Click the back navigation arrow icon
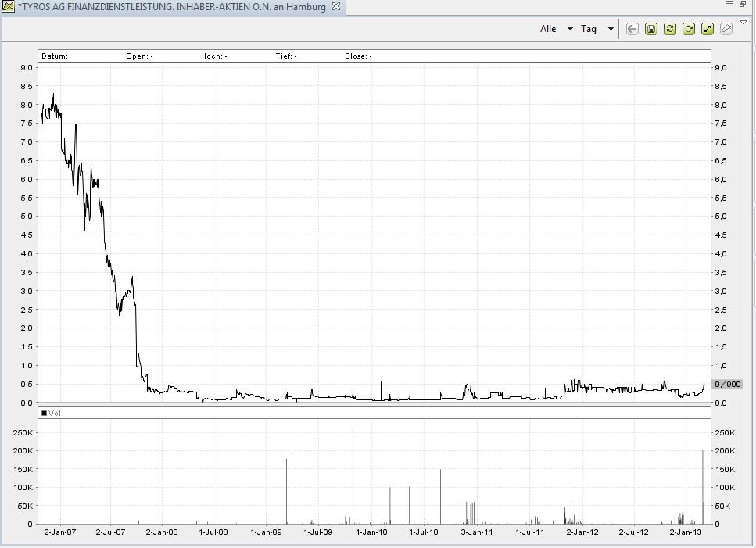 click(632, 28)
